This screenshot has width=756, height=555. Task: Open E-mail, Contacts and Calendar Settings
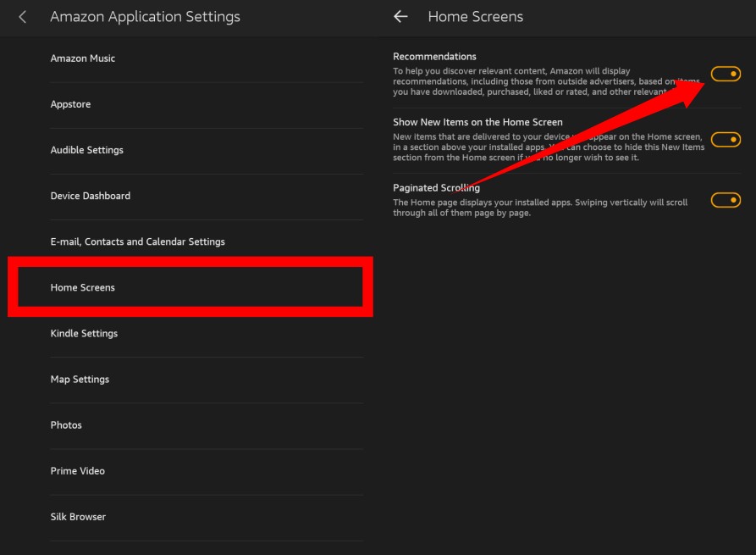coord(207,242)
